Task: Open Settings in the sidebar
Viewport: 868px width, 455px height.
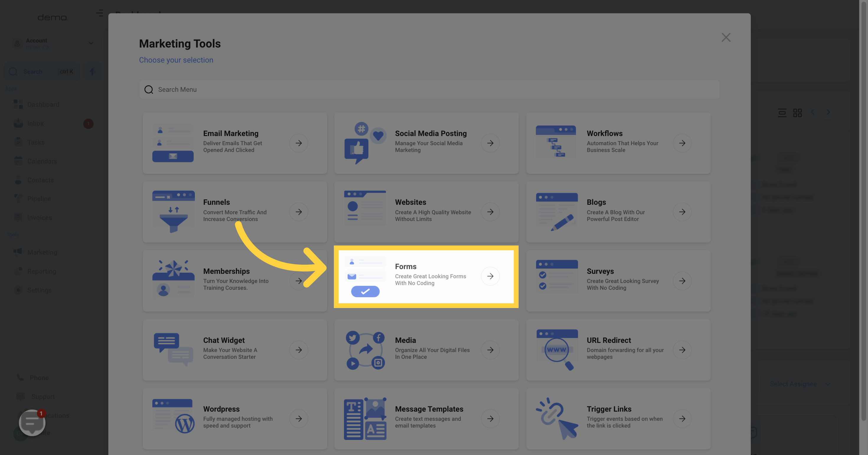Action: (39, 290)
